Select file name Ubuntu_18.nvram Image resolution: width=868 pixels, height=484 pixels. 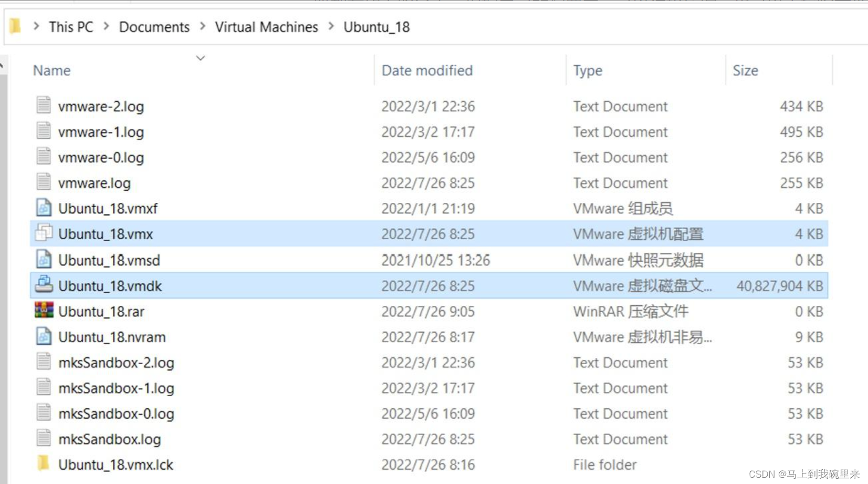tap(112, 337)
